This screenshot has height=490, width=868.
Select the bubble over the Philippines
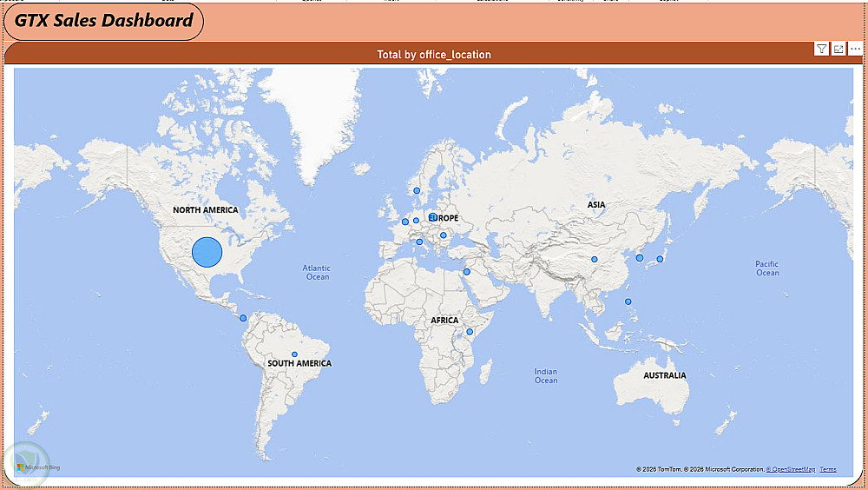(628, 302)
